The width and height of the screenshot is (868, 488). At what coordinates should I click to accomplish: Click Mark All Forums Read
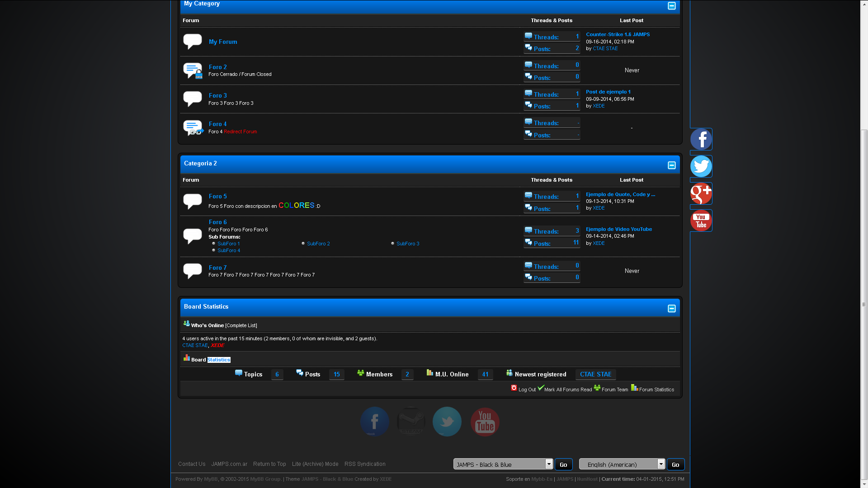point(568,389)
